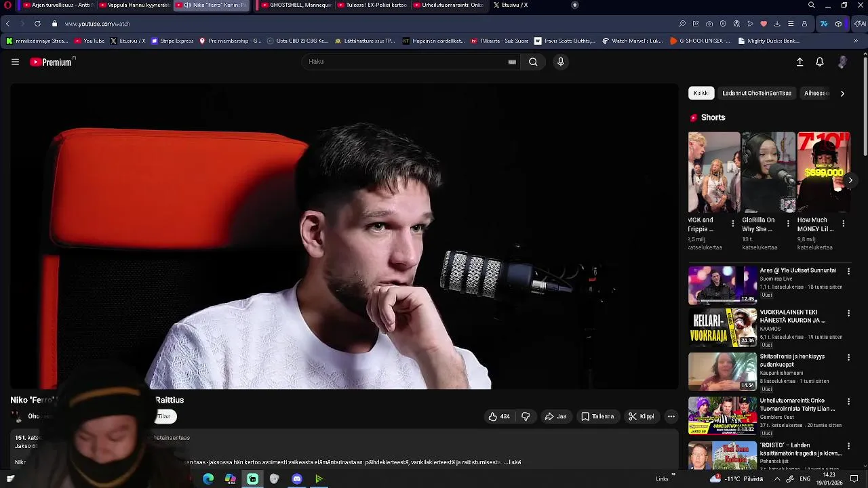Share the video via Jaa button

click(x=555, y=416)
